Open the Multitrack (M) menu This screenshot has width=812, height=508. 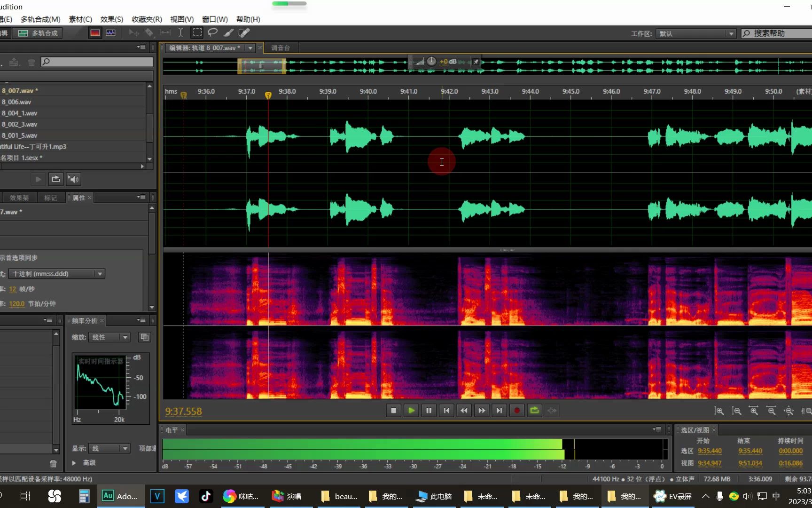40,19
